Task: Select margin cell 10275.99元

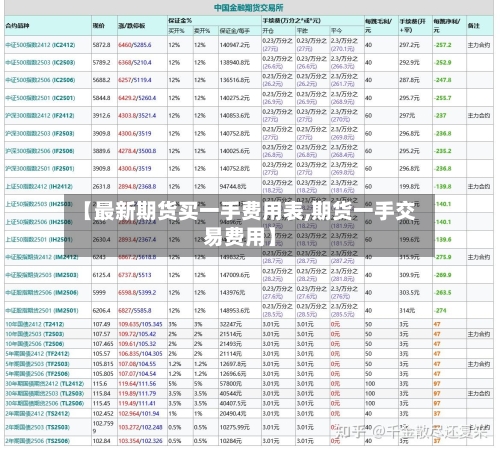Action: click(235, 427)
